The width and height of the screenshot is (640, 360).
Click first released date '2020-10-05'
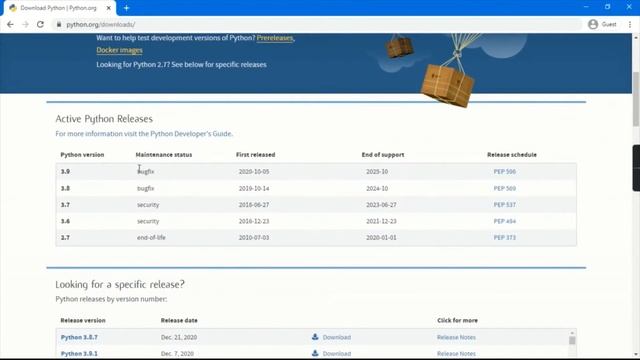(x=254, y=171)
